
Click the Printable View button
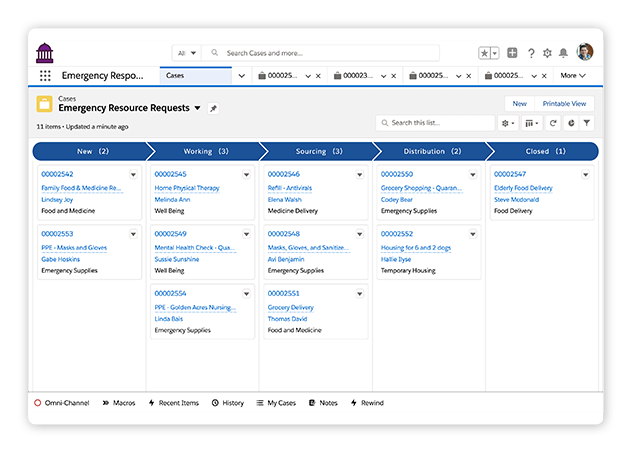(564, 103)
